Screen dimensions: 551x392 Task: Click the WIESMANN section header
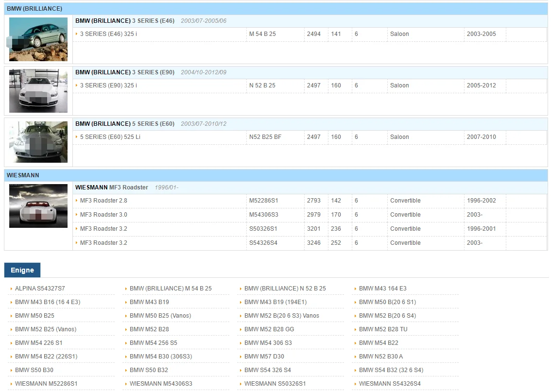click(x=276, y=175)
